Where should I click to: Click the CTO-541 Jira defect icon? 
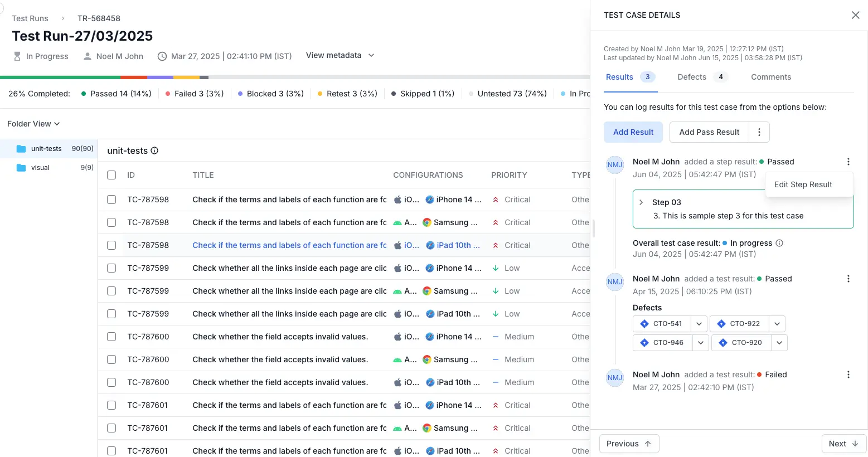[644, 324]
